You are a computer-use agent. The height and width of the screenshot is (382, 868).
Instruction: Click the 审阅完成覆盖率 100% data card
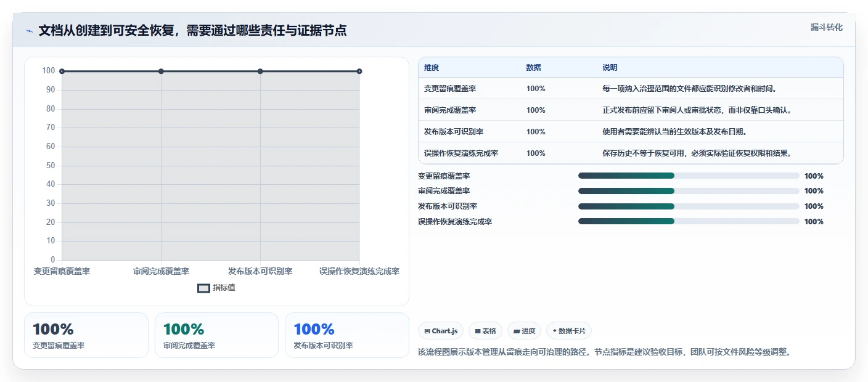point(216,335)
